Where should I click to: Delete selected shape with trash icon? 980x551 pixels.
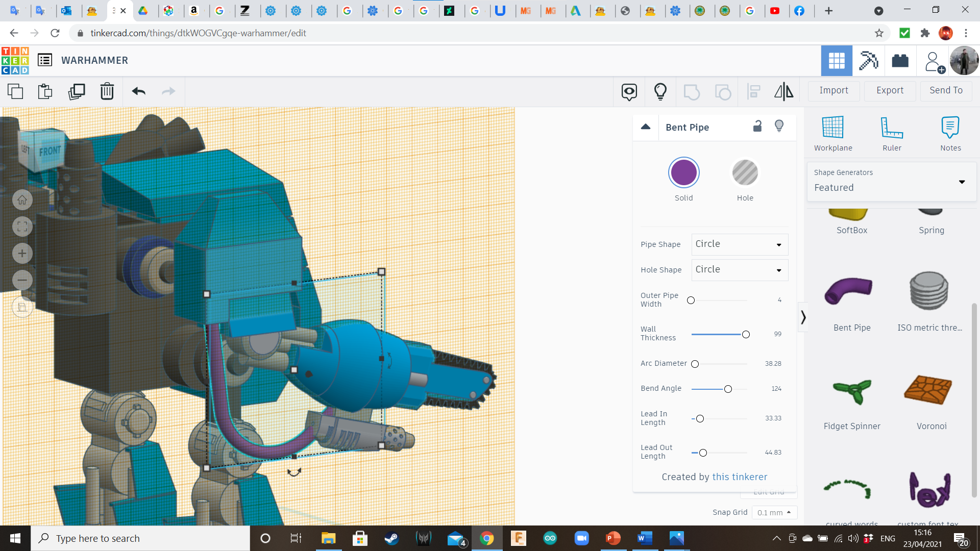[107, 91]
